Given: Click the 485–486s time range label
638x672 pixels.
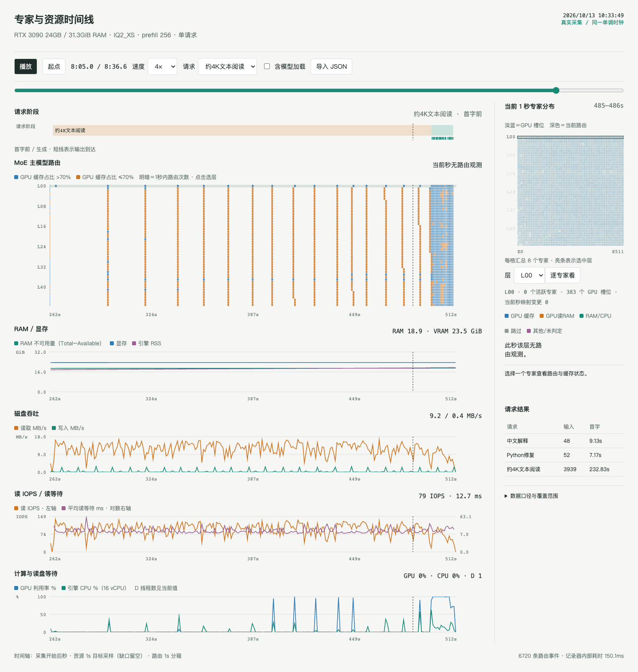Looking at the screenshot, I should [x=609, y=105].
